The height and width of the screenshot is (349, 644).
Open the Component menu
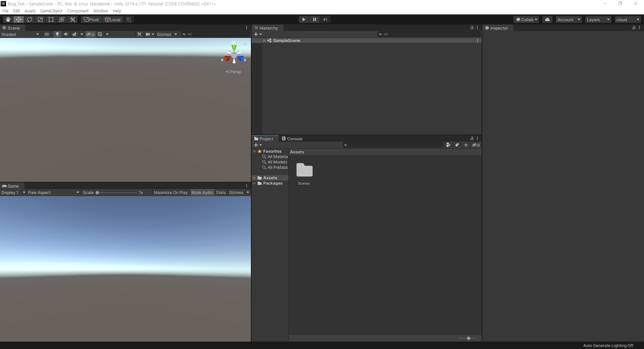[x=78, y=11]
